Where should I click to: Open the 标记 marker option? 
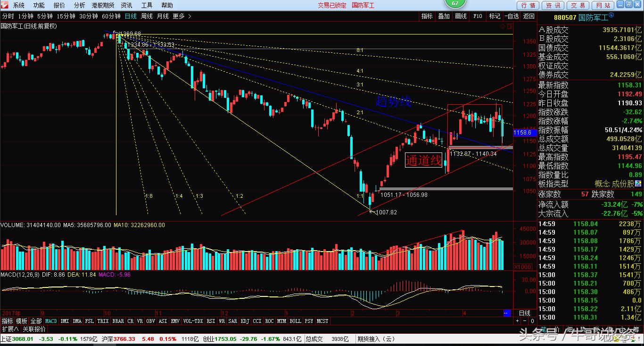495,16
